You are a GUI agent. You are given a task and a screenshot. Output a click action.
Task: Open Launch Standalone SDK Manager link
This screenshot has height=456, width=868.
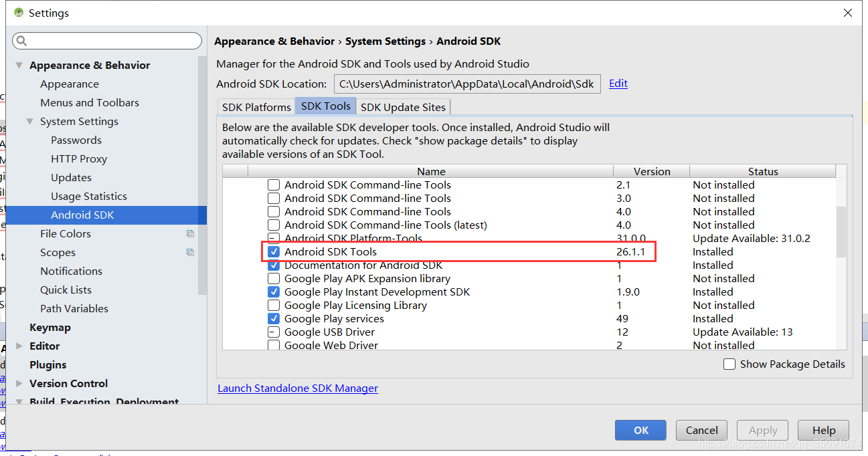[x=298, y=388]
